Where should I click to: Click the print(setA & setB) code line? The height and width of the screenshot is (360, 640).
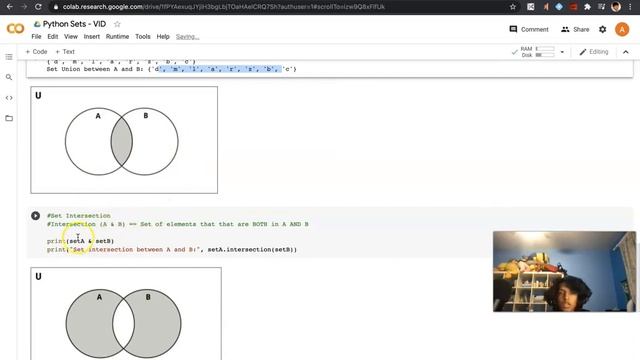click(80, 241)
